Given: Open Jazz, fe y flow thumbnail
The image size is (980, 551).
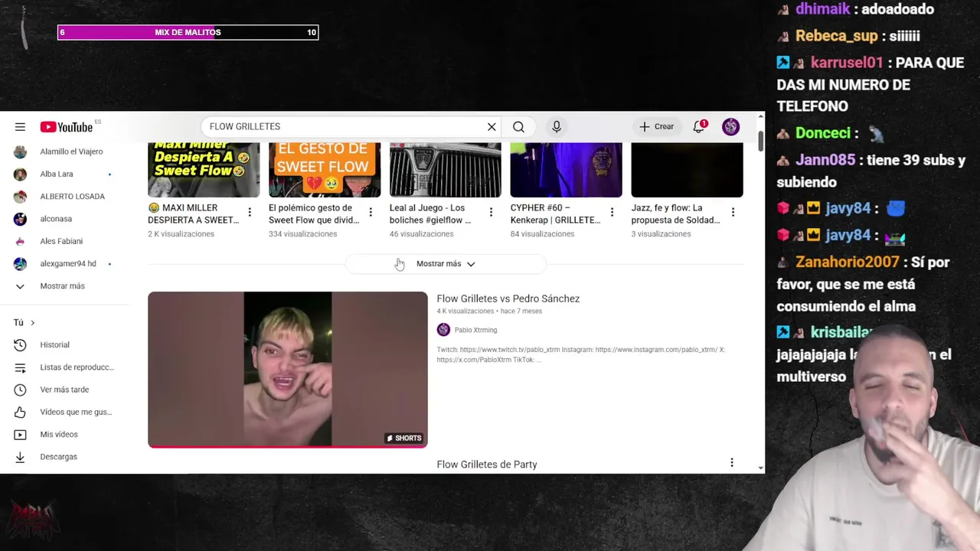Looking at the screenshot, I should point(687,170).
